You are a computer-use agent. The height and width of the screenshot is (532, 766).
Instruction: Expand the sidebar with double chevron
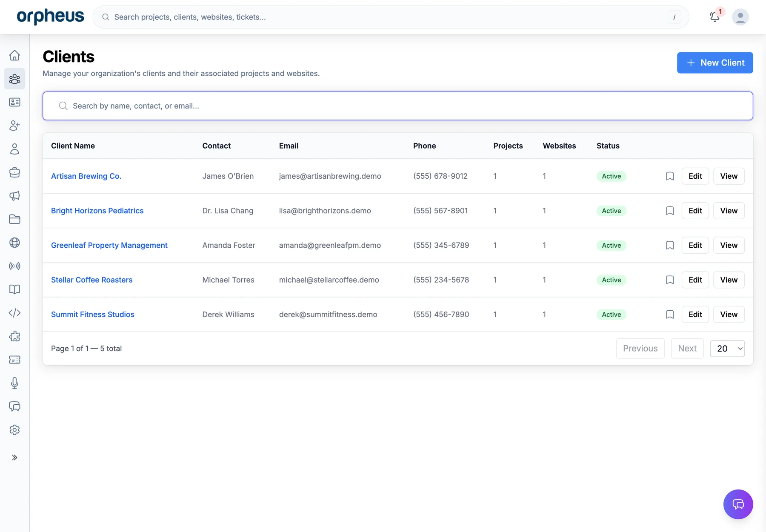pyautogui.click(x=14, y=458)
